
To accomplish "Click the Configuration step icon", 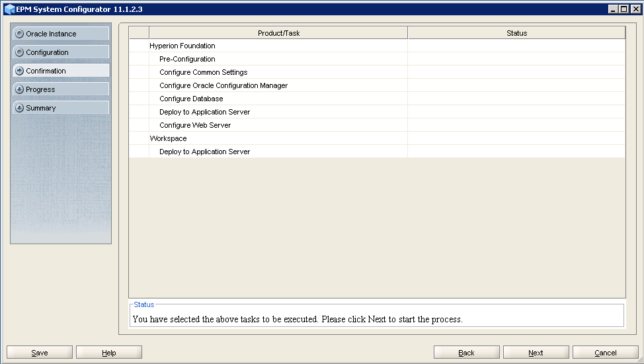I will (x=19, y=52).
